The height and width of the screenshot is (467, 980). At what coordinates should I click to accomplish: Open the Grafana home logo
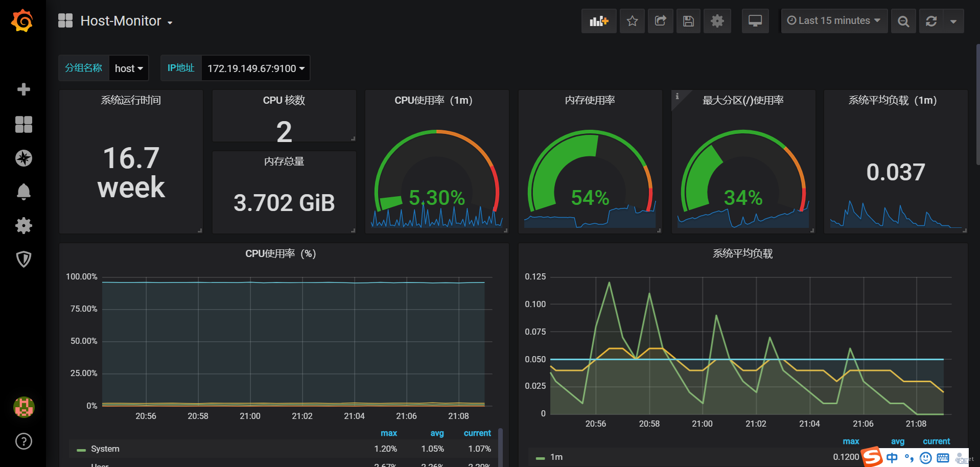click(22, 21)
